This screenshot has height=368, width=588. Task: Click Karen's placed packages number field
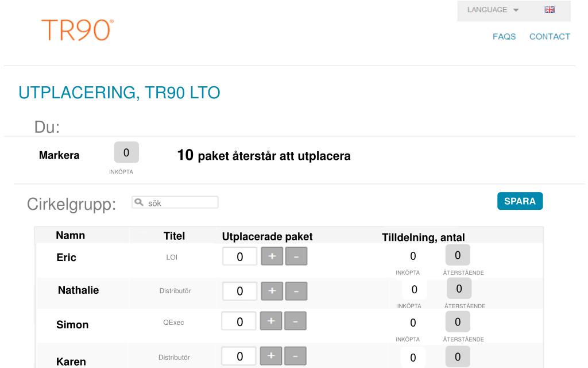tap(239, 356)
